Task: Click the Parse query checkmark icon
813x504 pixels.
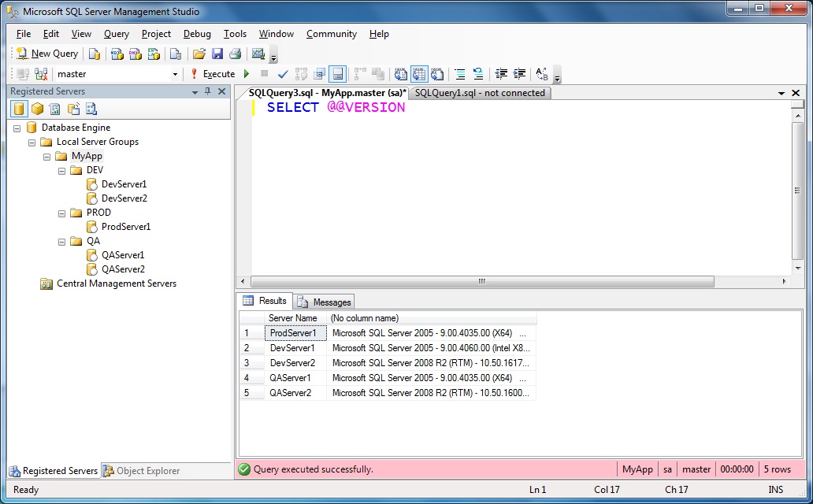Action: 283,74
